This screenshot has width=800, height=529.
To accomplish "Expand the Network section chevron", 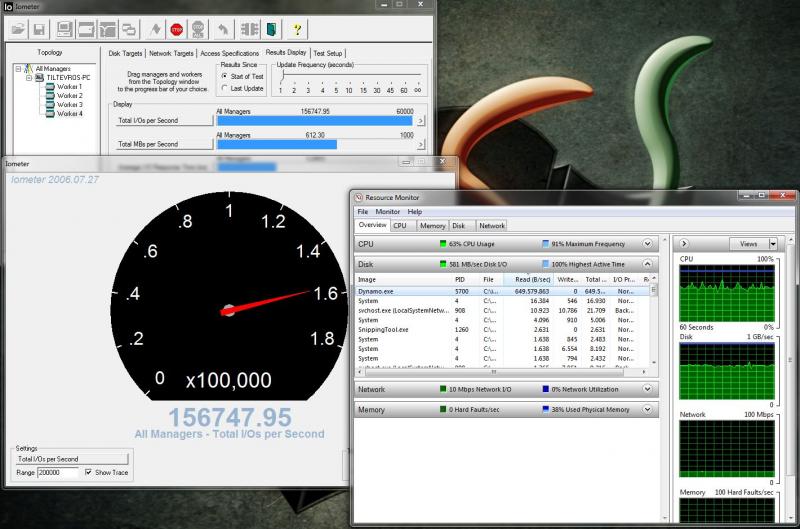I will click(x=647, y=389).
